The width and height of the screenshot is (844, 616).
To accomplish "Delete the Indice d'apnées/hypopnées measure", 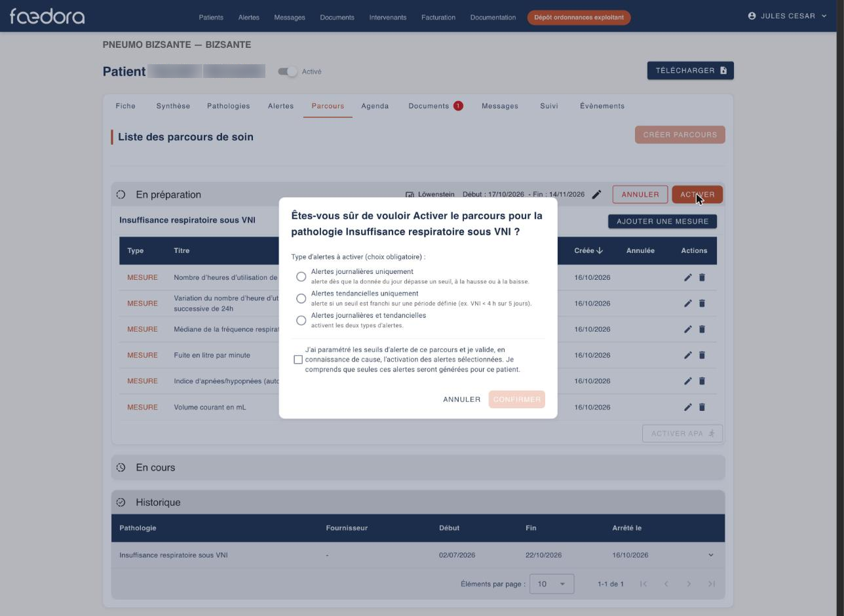I will (702, 381).
